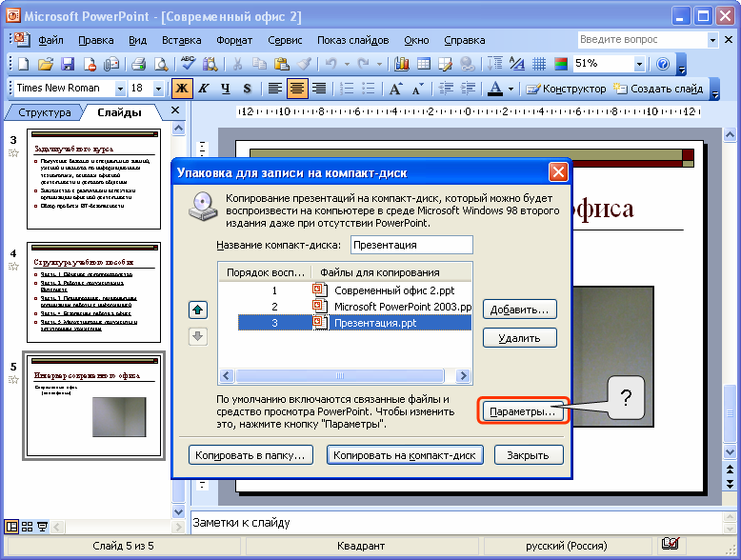Screen dimensions: 741x560
Task: Align text left toggle
Action: click(275, 89)
